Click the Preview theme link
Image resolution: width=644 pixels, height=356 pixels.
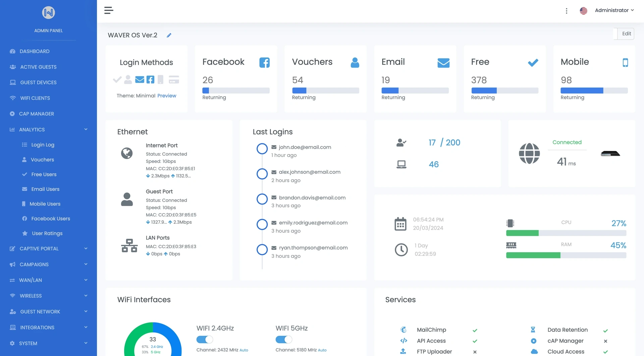167,96
